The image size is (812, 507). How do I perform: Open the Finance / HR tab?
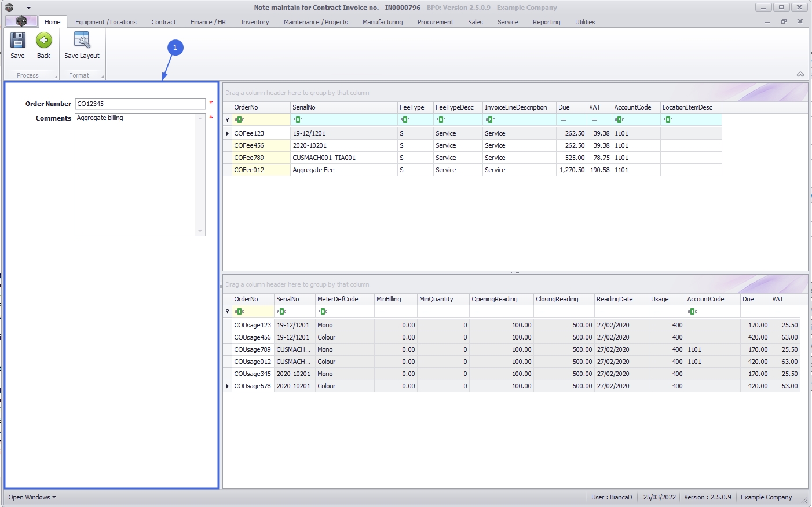(208, 22)
